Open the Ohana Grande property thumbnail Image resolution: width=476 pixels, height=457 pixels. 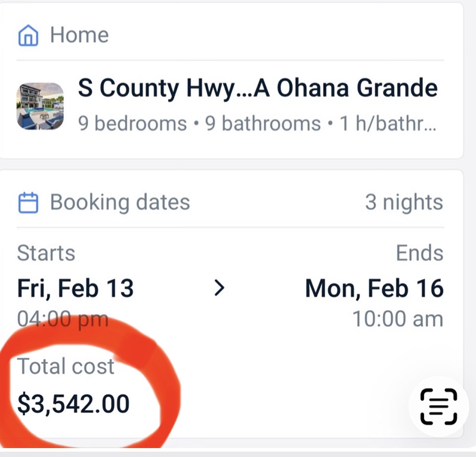[40, 106]
